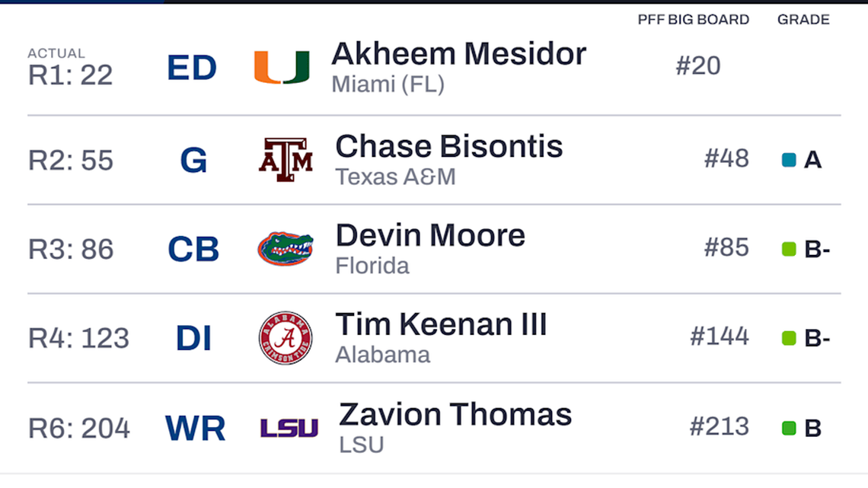Open Chase Bisontis player name
The image size is (868, 488).
[448, 146]
